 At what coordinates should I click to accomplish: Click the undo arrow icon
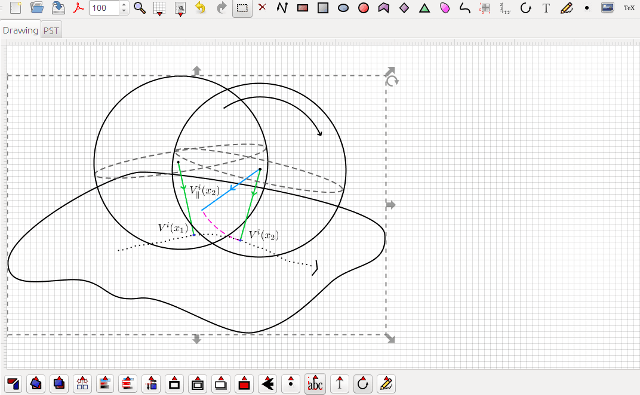[200, 8]
